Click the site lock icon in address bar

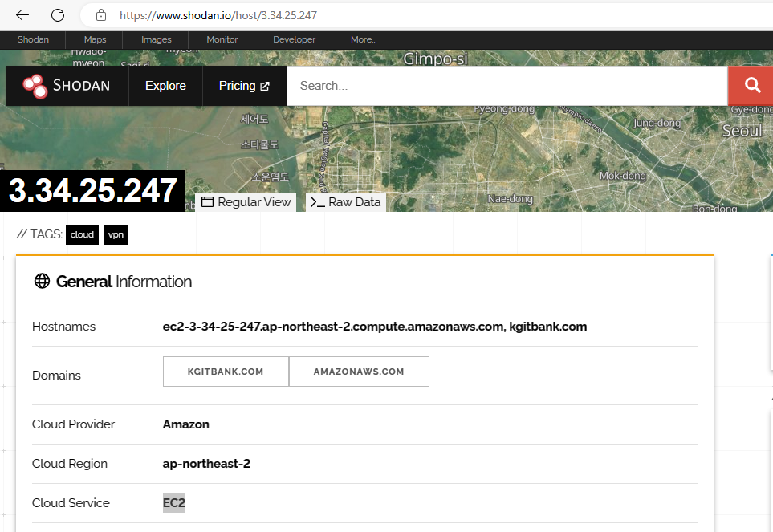pos(101,15)
